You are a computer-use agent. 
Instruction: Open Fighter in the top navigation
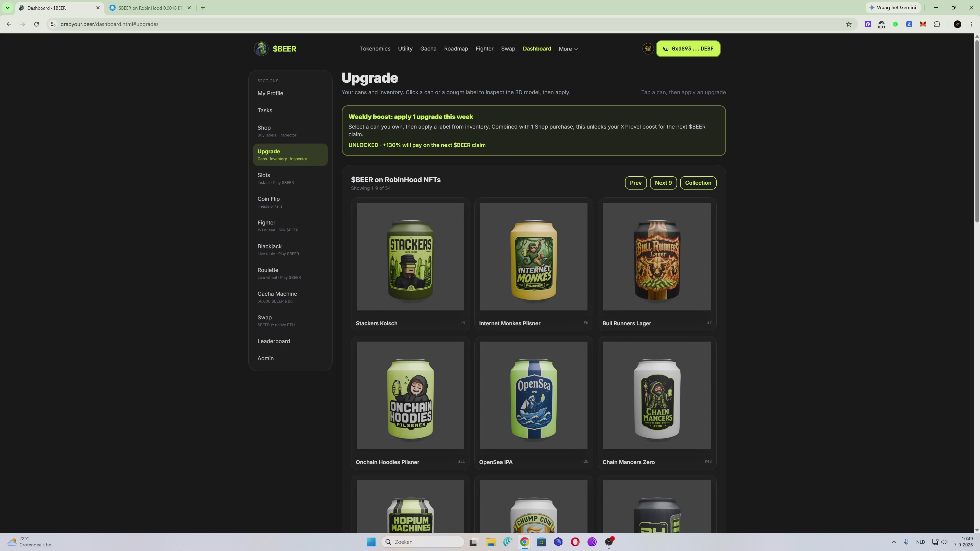click(484, 49)
